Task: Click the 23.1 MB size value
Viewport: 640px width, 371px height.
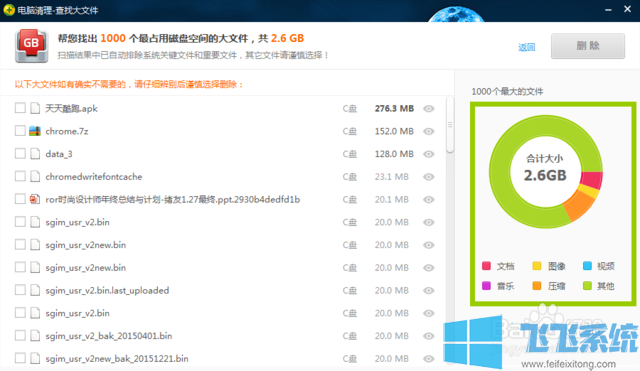Action: (391, 177)
